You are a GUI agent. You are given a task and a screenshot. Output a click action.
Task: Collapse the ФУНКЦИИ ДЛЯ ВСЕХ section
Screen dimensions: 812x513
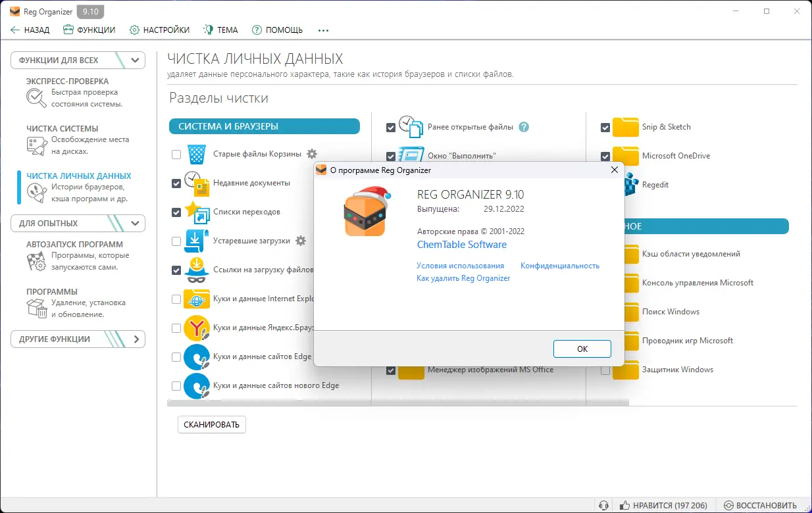pos(78,61)
